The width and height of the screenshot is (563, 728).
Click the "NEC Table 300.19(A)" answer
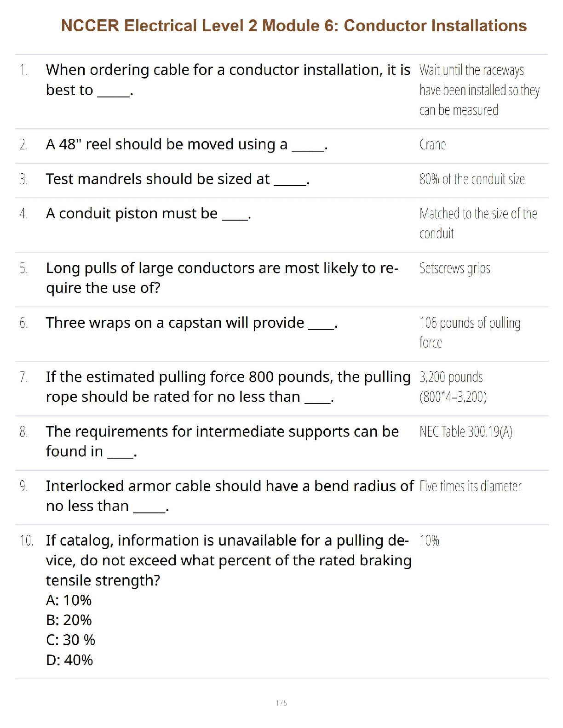pos(466,432)
